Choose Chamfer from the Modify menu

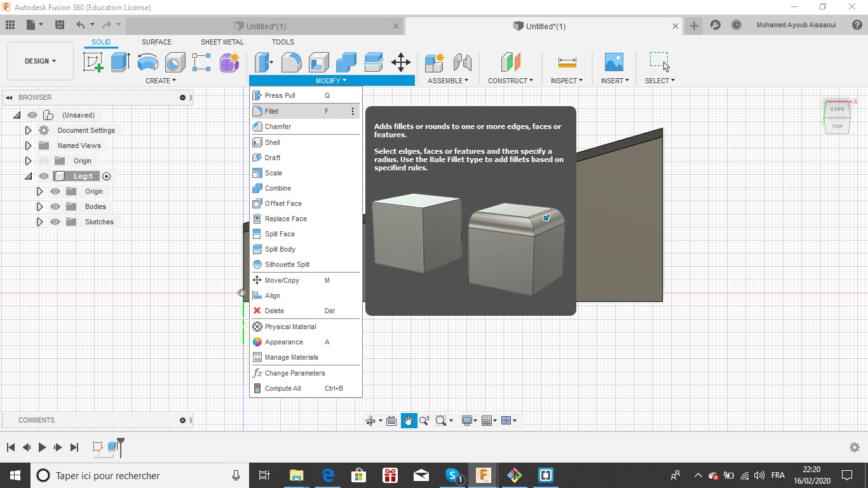coord(278,126)
